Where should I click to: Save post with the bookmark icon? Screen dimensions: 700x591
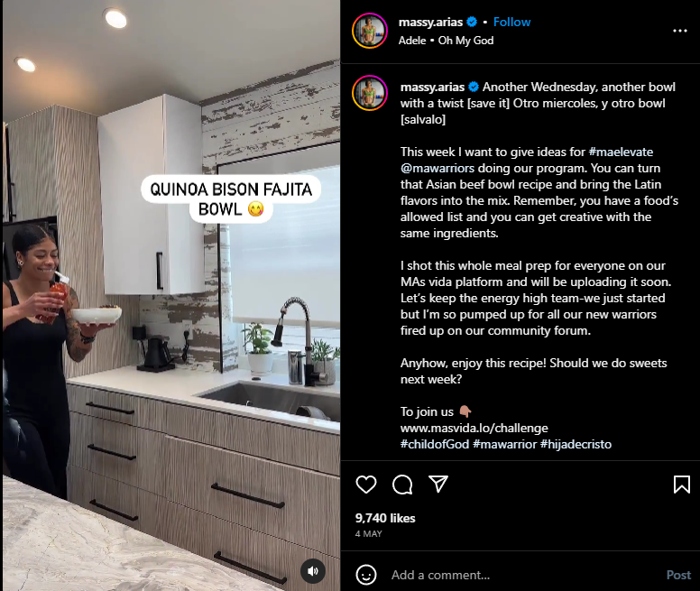click(x=681, y=485)
